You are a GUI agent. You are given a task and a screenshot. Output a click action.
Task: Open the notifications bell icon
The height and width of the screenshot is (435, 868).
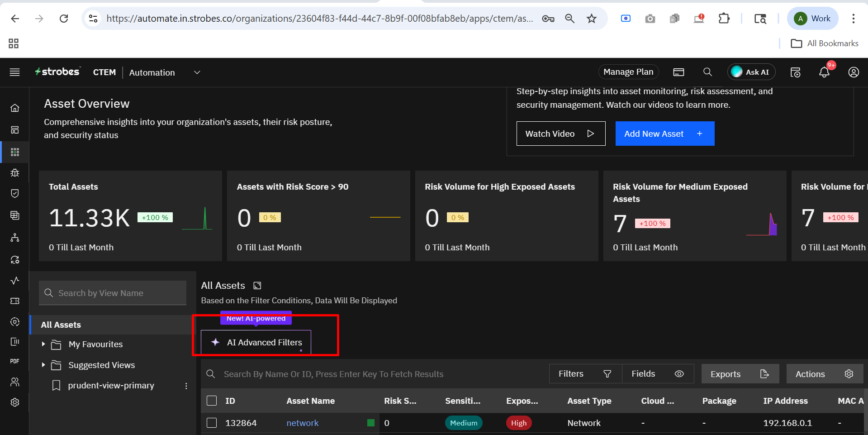pos(824,72)
